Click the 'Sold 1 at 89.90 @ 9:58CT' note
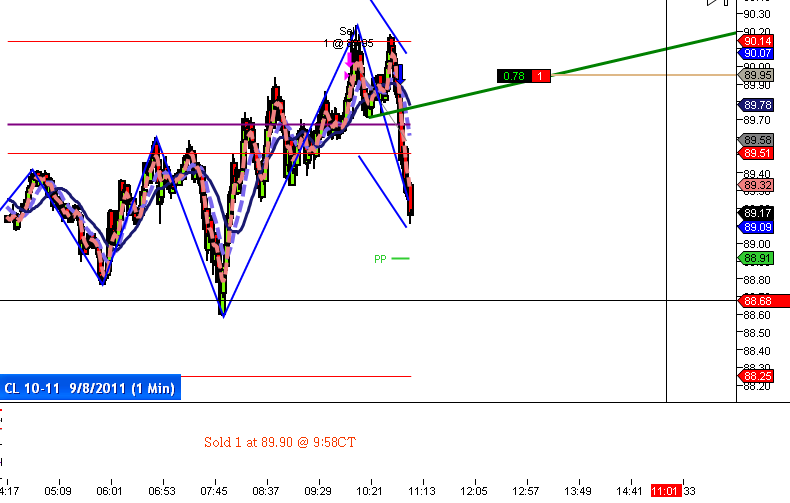This screenshot has height=503, width=790. [x=280, y=443]
